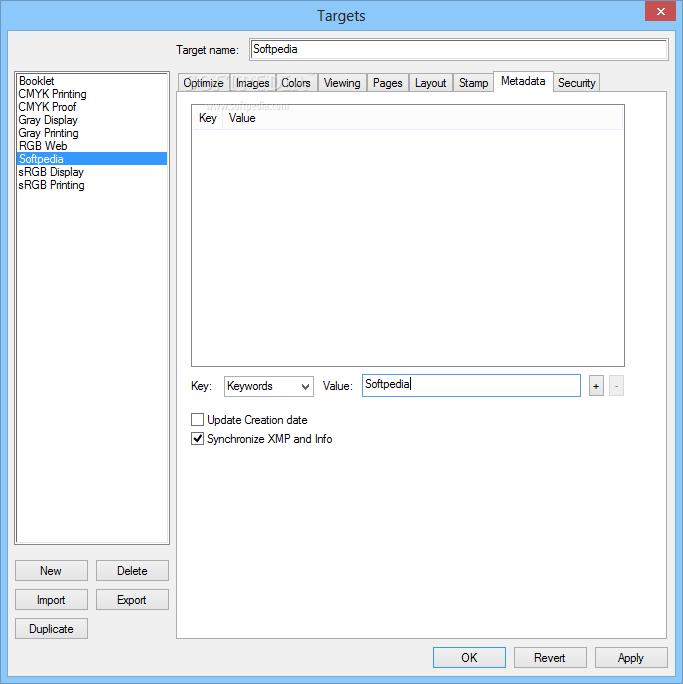Image resolution: width=683 pixels, height=684 pixels.
Task: Import a target
Action: click(51, 600)
